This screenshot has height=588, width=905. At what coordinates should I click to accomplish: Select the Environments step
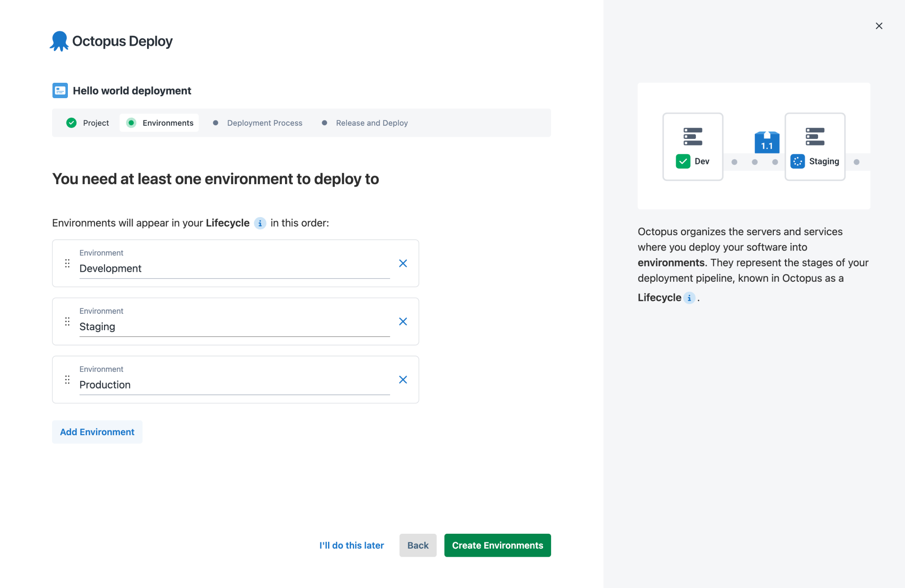click(x=159, y=123)
